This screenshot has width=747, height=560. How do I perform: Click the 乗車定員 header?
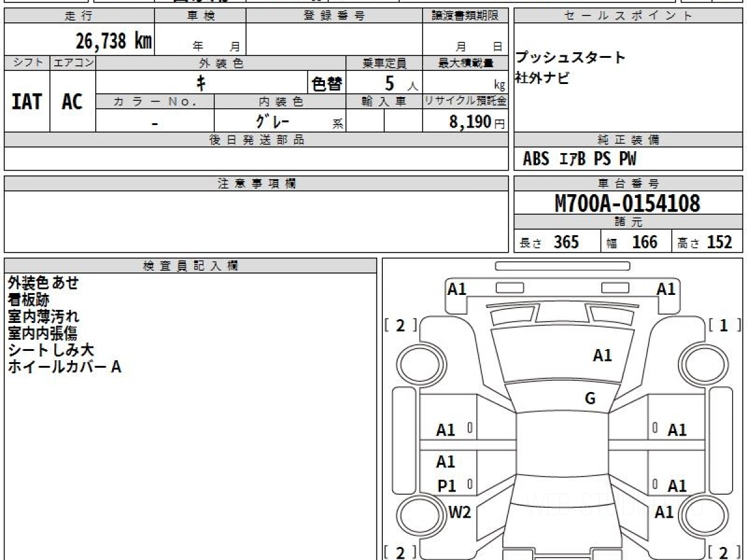[384, 63]
